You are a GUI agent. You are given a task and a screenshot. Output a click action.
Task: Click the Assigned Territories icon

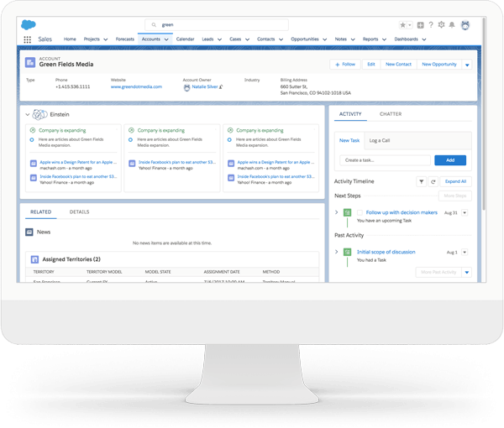[34, 259]
